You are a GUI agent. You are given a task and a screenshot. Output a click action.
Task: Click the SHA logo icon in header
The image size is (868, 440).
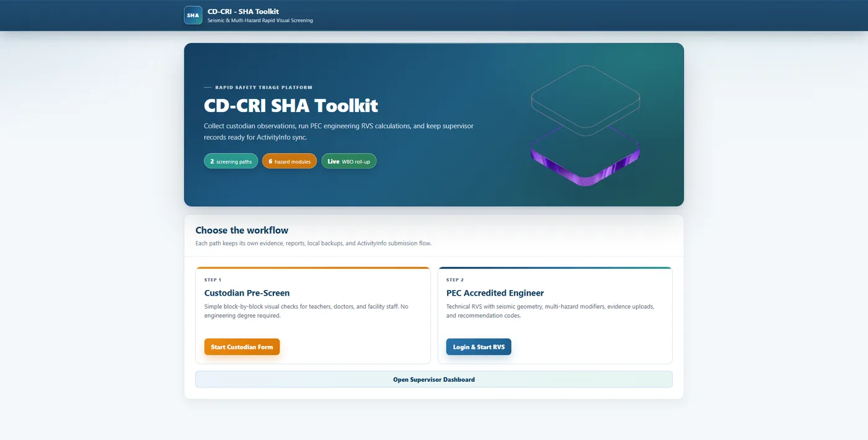point(193,15)
